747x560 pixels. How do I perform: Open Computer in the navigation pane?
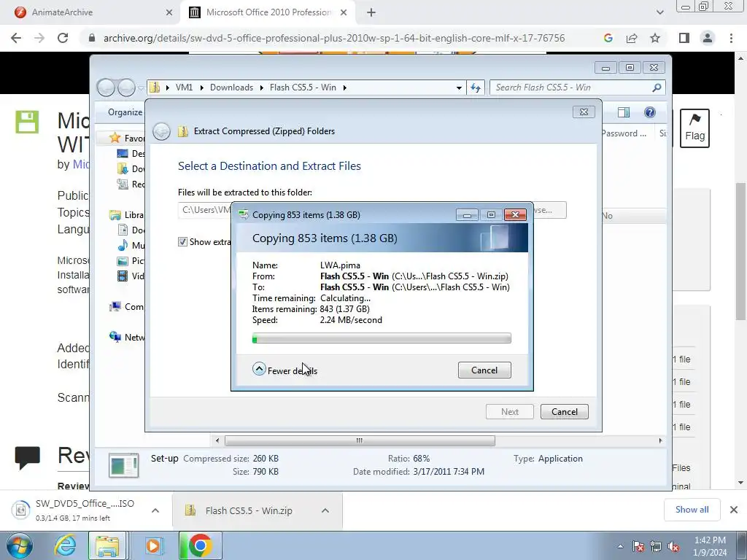pyautogui.click(x=127, y=307)
